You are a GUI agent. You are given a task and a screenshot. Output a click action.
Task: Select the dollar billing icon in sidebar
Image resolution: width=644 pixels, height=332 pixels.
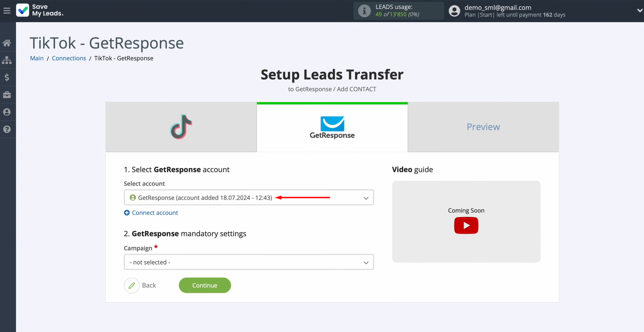pos(7,77)
